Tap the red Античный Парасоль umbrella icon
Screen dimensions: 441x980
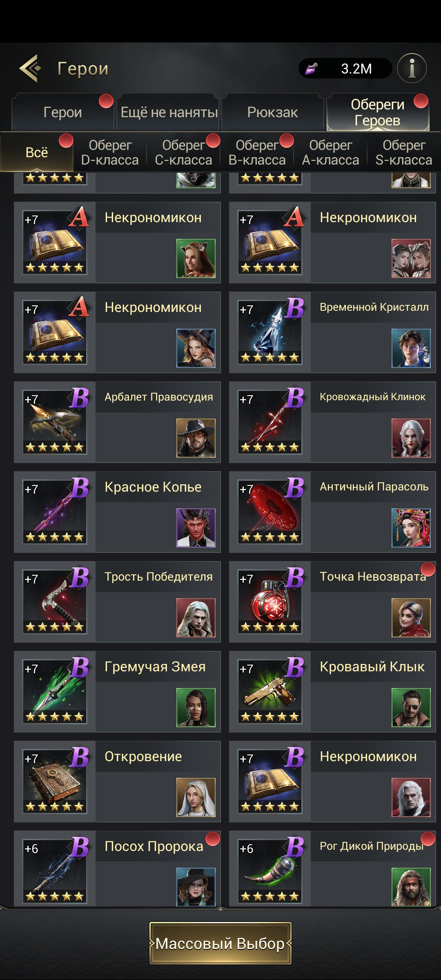[270, 512]
